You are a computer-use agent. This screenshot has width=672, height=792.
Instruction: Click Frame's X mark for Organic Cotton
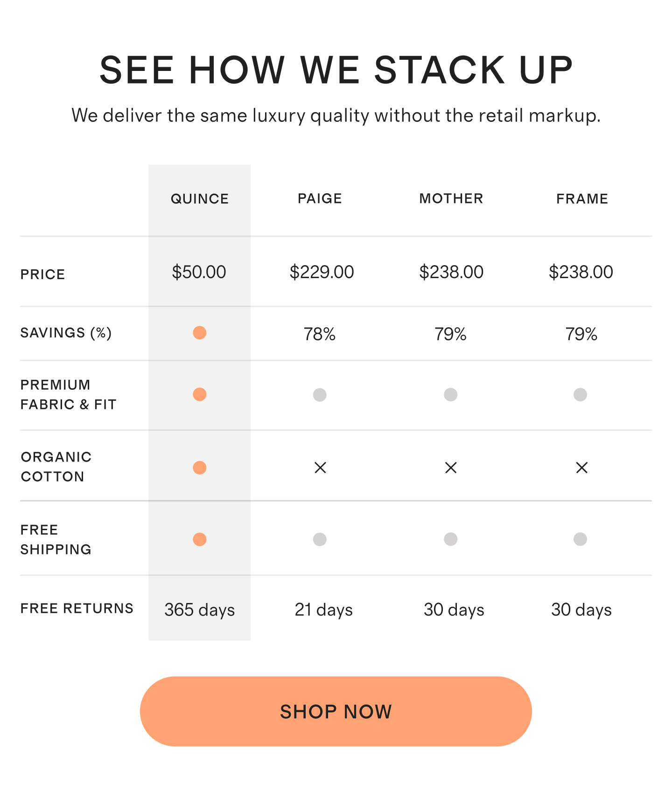pyautogui.click(x=581, y=468)
